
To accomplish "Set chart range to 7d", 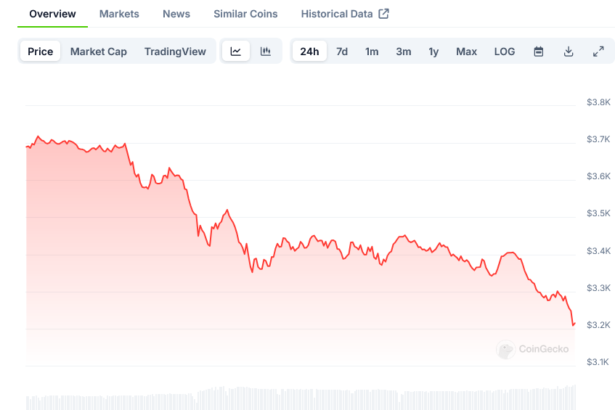I will tap(342, 52).
